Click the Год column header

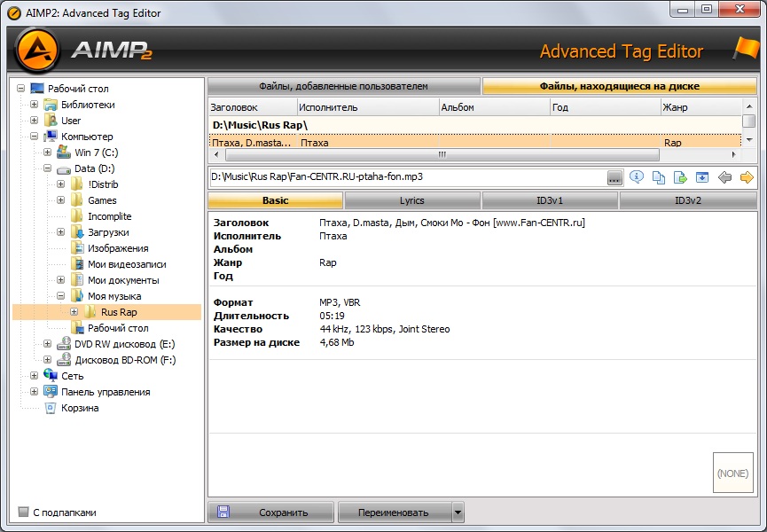[605, 107]
